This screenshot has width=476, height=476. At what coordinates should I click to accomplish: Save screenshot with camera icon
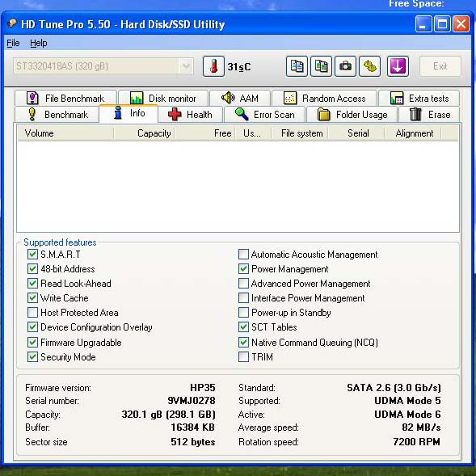[345, 66]
